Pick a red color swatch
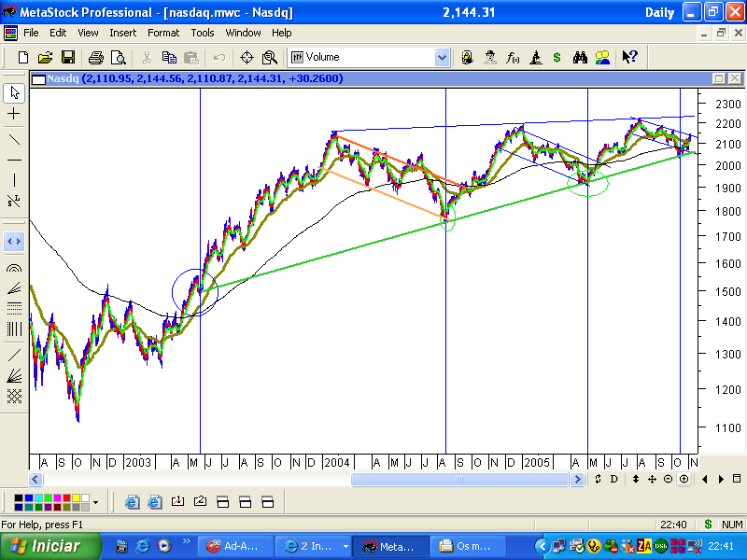This screenshot has height=560, width=747. 66,497
